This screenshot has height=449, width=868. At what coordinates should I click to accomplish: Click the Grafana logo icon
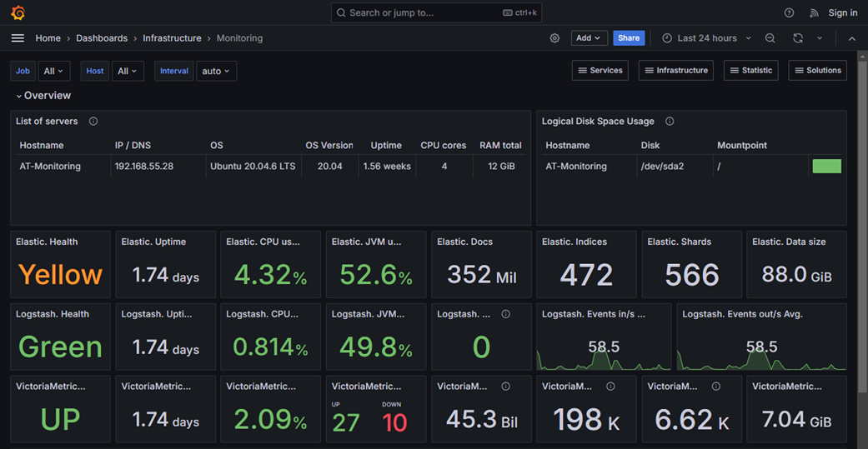point(18,12)
